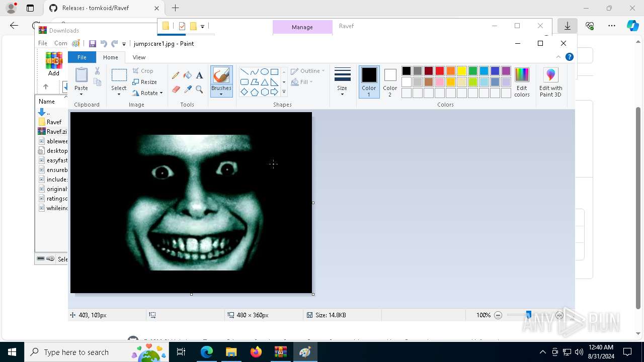Open a new browser tab

point(175,8)
